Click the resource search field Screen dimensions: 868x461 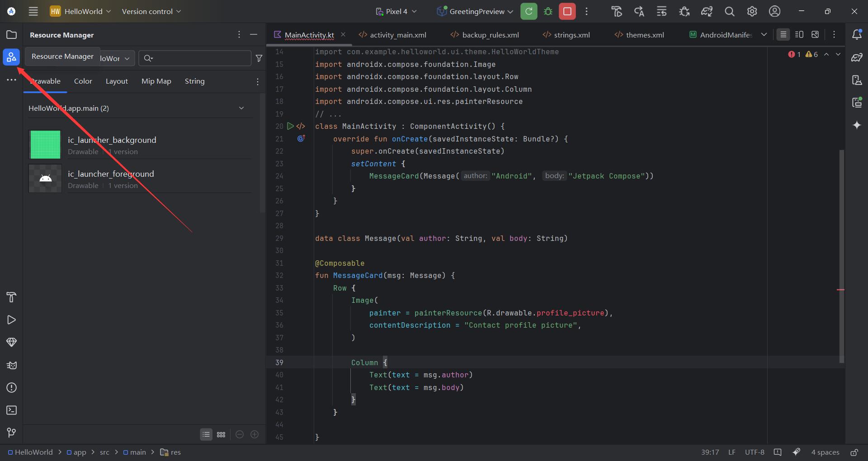(195, 58)
